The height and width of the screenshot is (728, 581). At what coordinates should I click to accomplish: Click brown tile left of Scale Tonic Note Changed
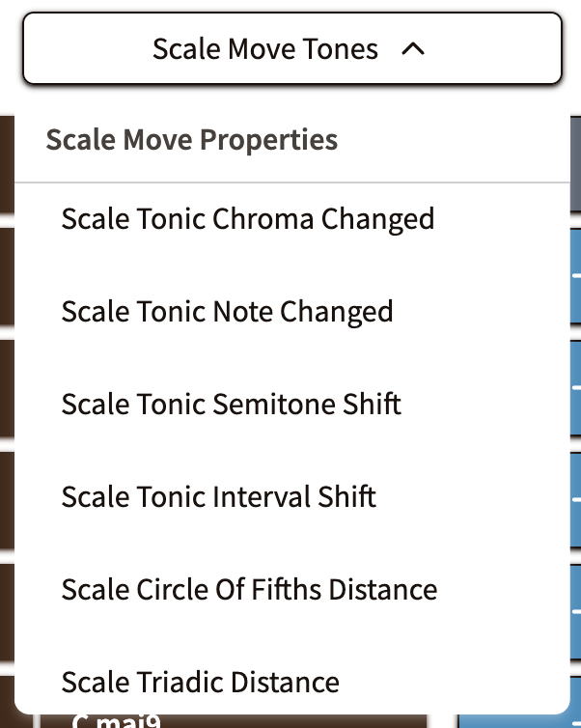(6, 275)
